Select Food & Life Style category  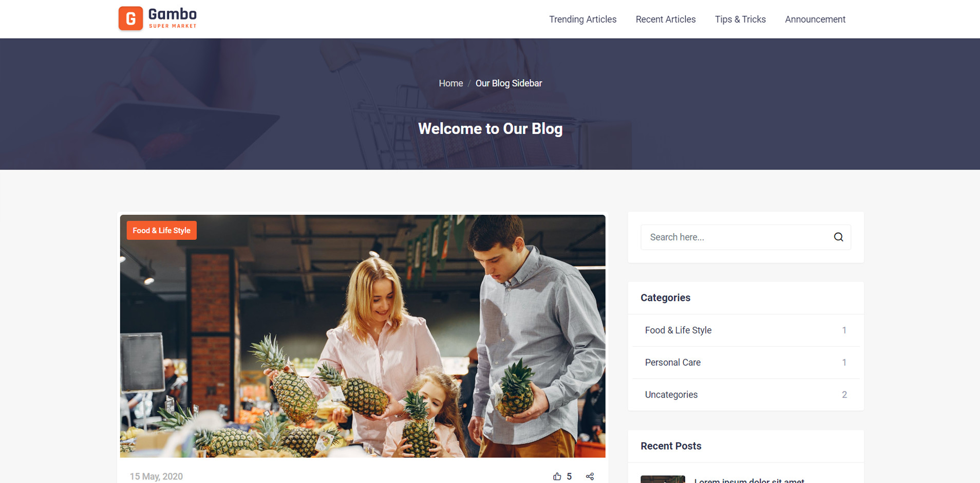(746, 330)
